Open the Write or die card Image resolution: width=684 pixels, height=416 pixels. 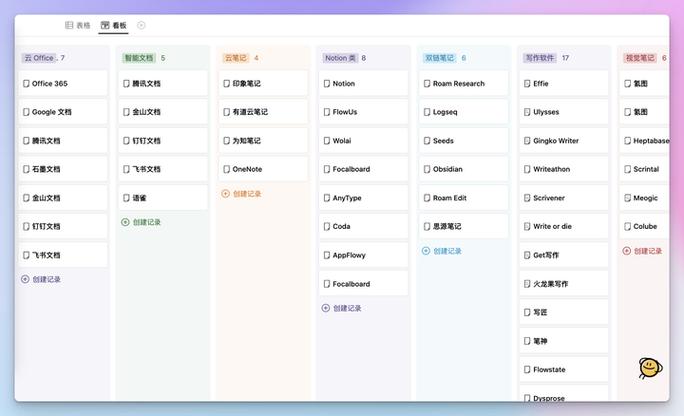click(564, 227)
